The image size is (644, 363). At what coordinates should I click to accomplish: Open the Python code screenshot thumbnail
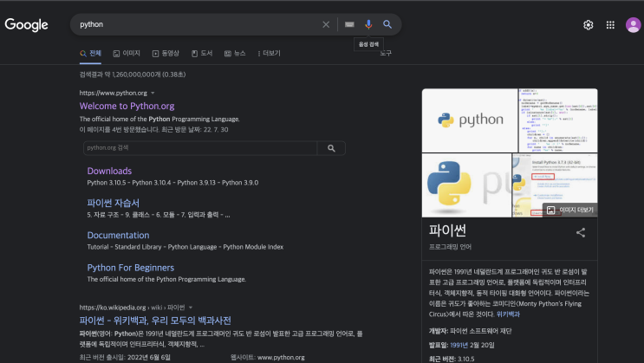point(558,120)
